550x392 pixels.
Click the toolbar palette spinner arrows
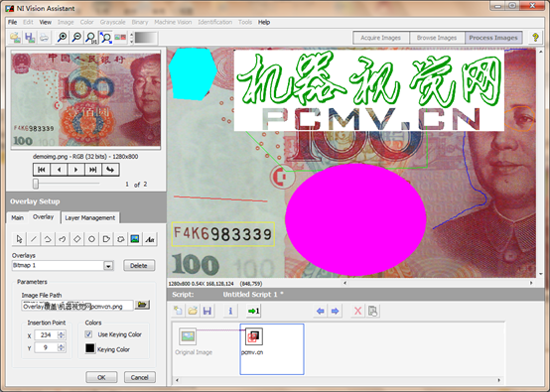pos(131,38)
